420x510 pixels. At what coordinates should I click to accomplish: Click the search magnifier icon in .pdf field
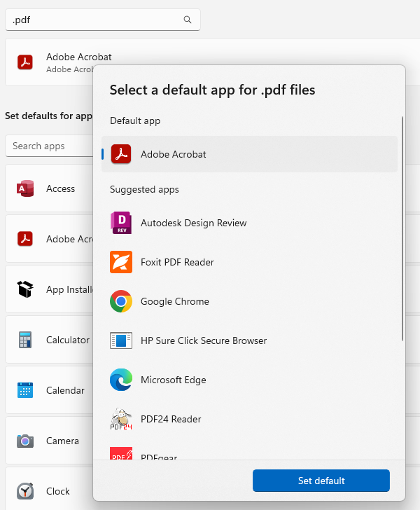[x=188, y=20]
